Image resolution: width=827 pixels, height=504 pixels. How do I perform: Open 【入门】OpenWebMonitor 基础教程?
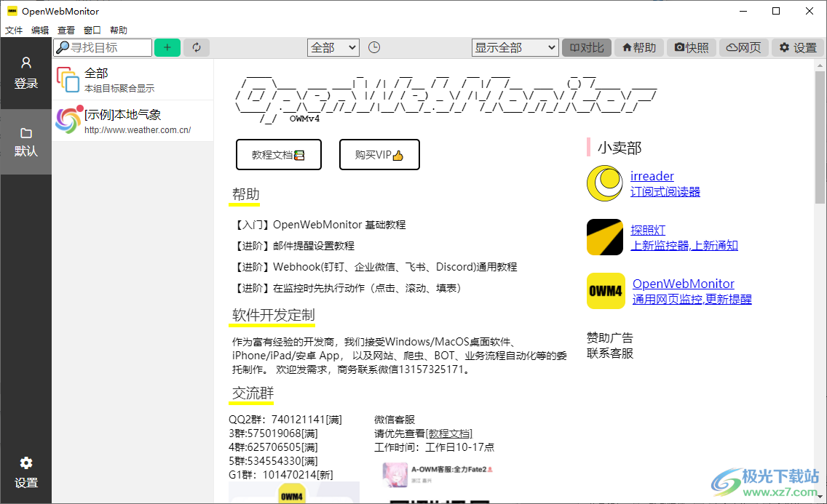point(319,225)
